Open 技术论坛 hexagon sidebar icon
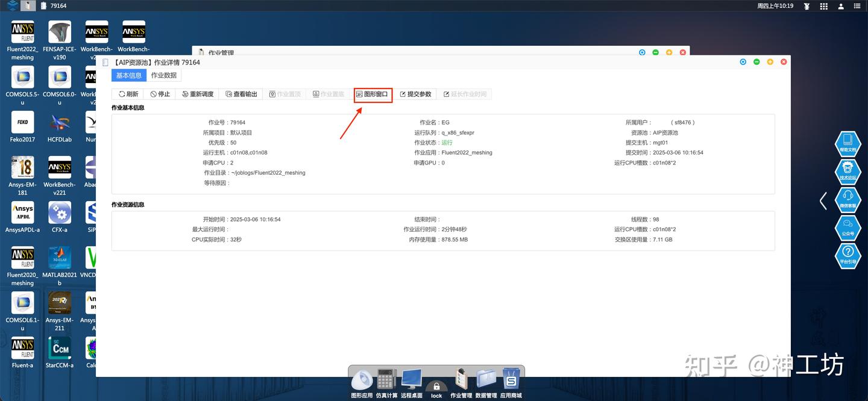The height and width of the screenshot is (401, 868). [848, 171]
